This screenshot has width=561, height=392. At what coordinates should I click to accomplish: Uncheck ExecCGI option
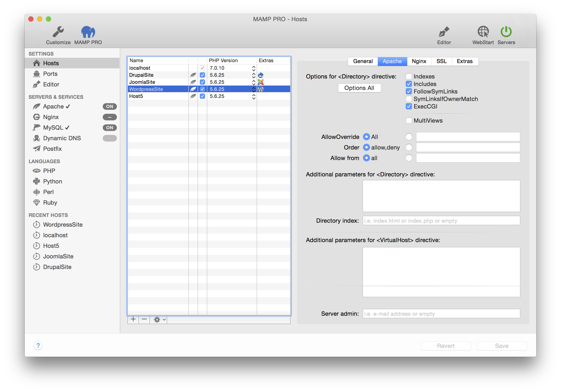pyautogui.click(x=409, y=106)
